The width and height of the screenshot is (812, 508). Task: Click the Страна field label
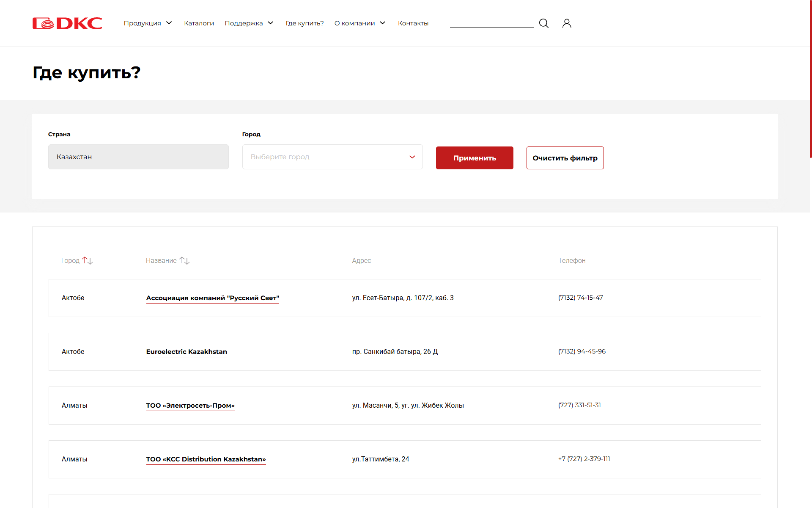59,134
